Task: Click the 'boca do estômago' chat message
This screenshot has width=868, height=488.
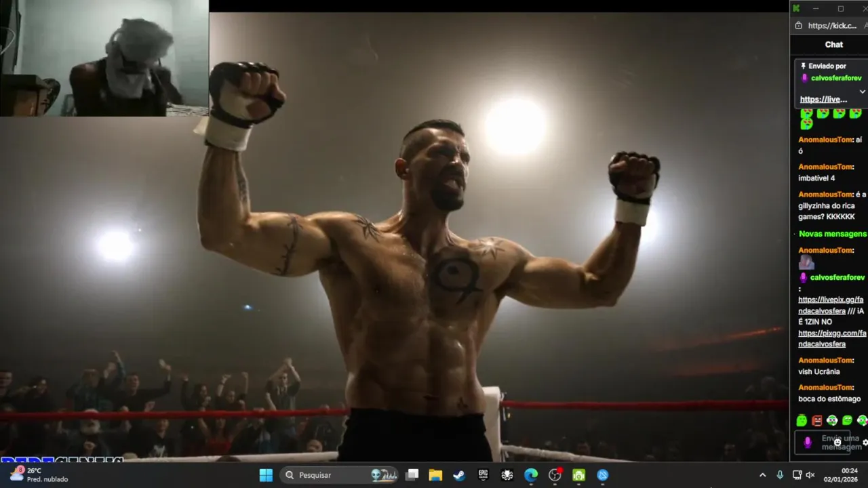Action: click(x=829, y=399)
